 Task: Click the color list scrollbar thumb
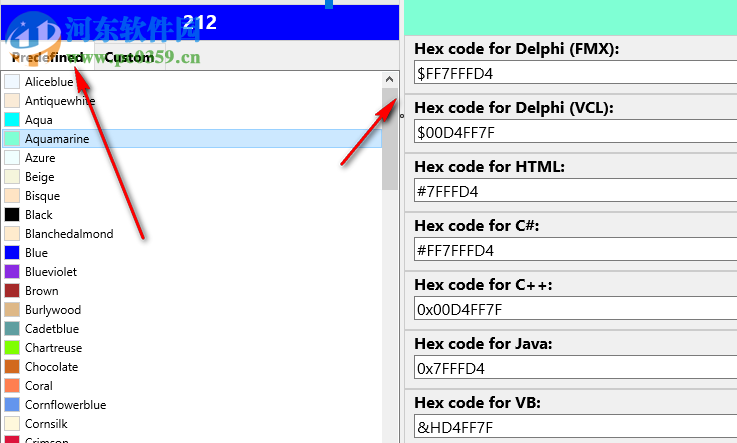(390, 139)
